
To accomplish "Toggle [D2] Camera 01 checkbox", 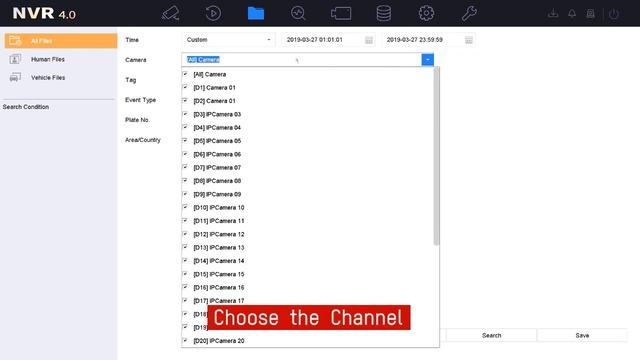I will point(185,100).
